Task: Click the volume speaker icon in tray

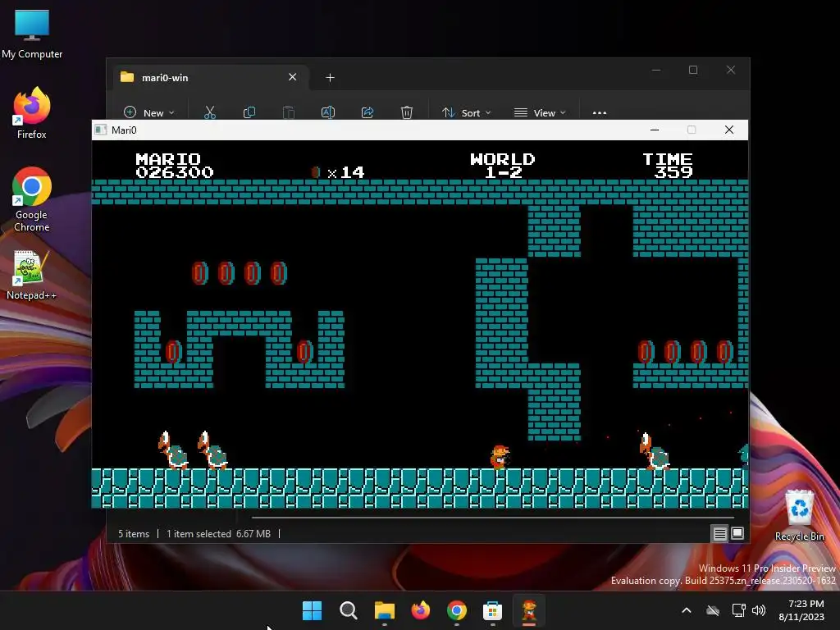Action: coord(759,610)
